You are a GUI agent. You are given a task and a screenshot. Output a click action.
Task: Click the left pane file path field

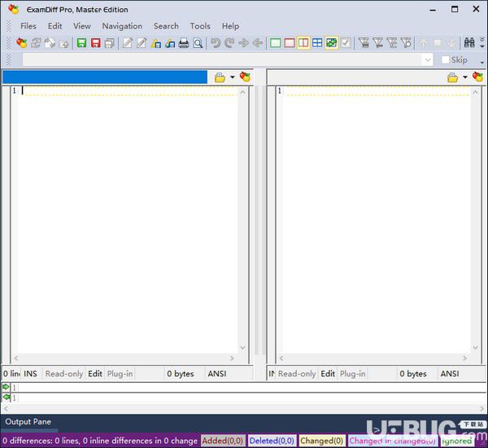tap(105, 77)
